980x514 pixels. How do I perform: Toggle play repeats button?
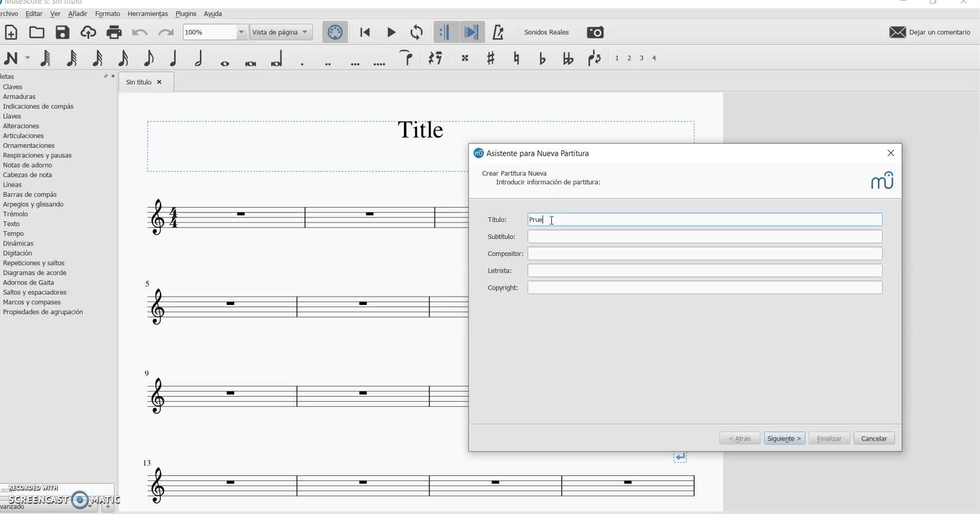[445, 32]
